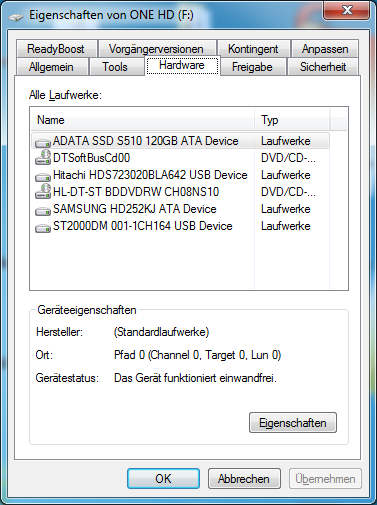
Task: Click the Laufwerke type of Hitachi drive
Action: coord(286,175)
